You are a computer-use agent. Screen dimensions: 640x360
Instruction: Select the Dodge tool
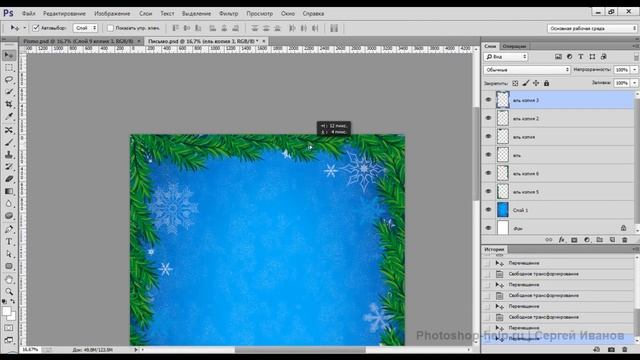(x=9, y=216)
